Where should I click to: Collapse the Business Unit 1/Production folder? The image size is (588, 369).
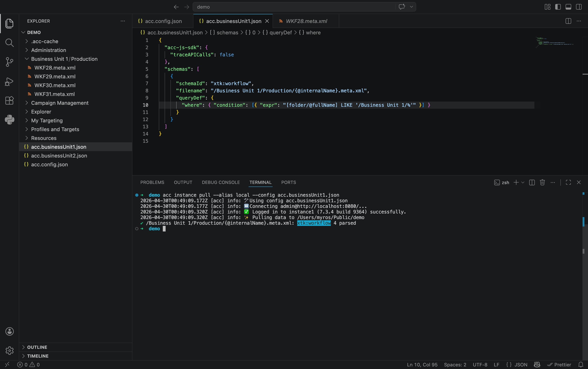pyautogui.click(x=76, y=59)
